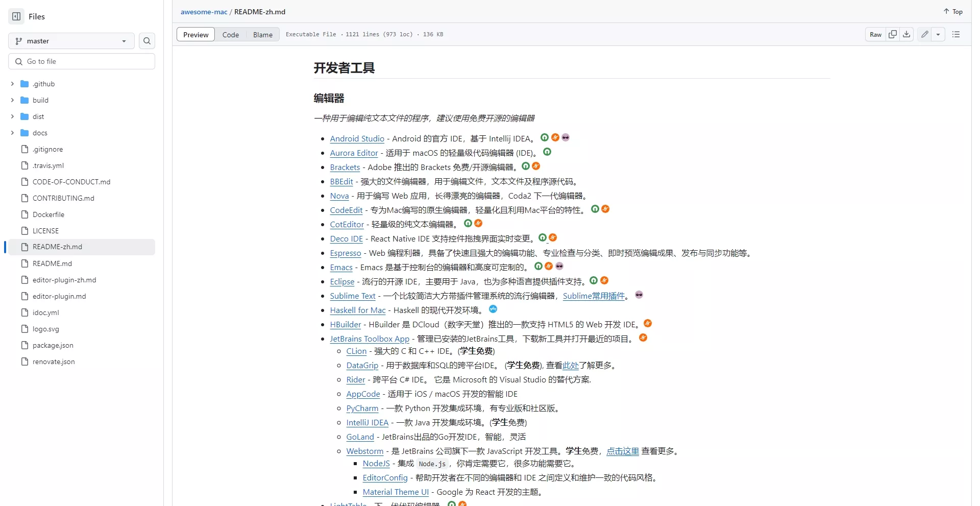Screen dimensions: 980x506
Task: Go to awesome-mac repository breadcrumb
Action: (204, 12)
